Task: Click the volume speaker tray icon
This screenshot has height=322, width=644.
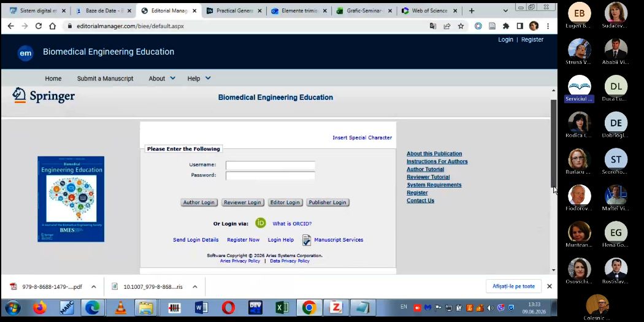Action: coord(490,307)
